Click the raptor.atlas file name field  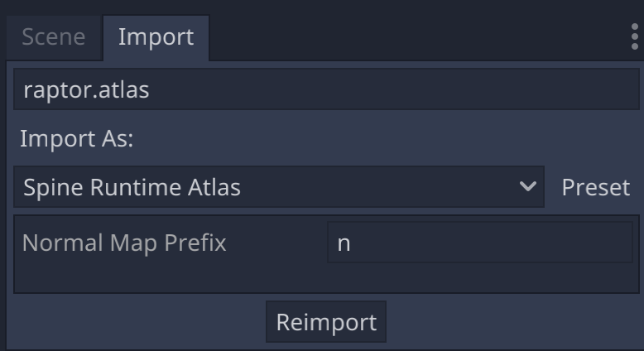[x=326, y=89]
